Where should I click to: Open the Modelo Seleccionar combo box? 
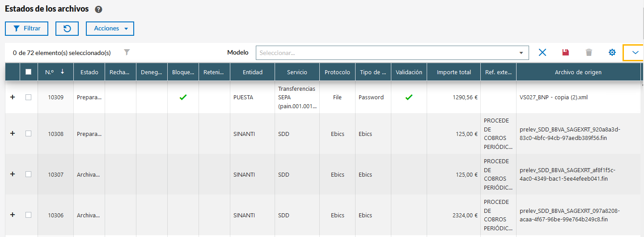tap(392, 53)
